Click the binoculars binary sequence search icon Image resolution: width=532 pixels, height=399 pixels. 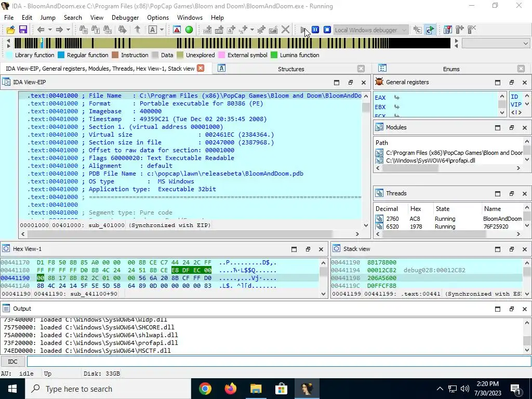coord(108,30)
